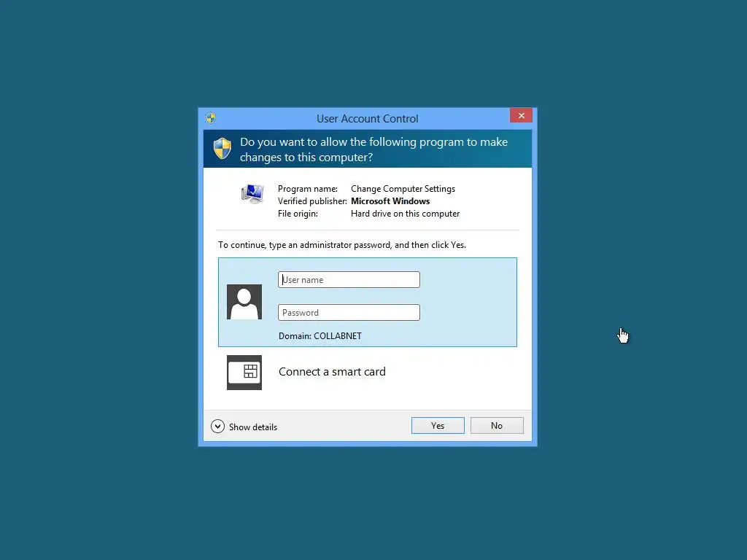The width and height of the screenshot is (747, 560).
Task: Click the Microsoft Windows publisher text
Action: tap(390, 201)
